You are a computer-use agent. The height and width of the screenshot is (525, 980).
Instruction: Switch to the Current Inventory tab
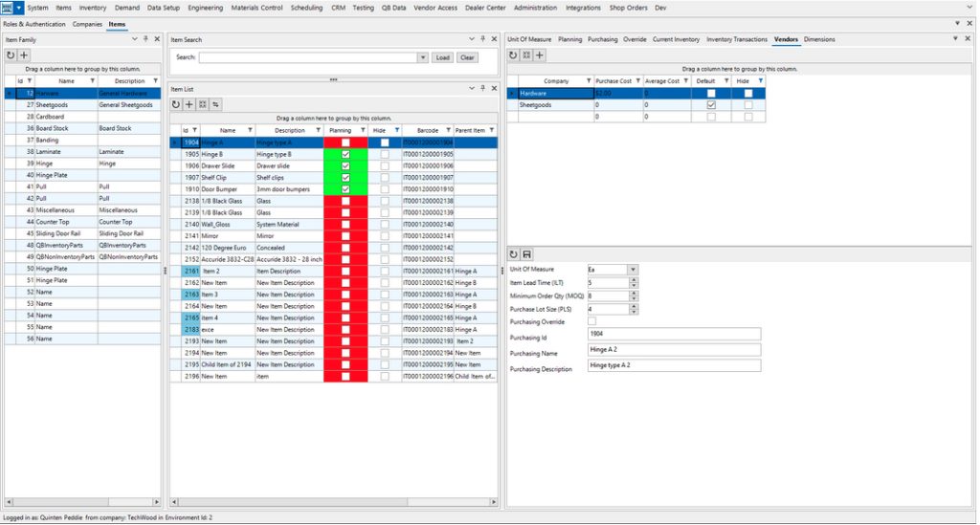pos(676,40)
